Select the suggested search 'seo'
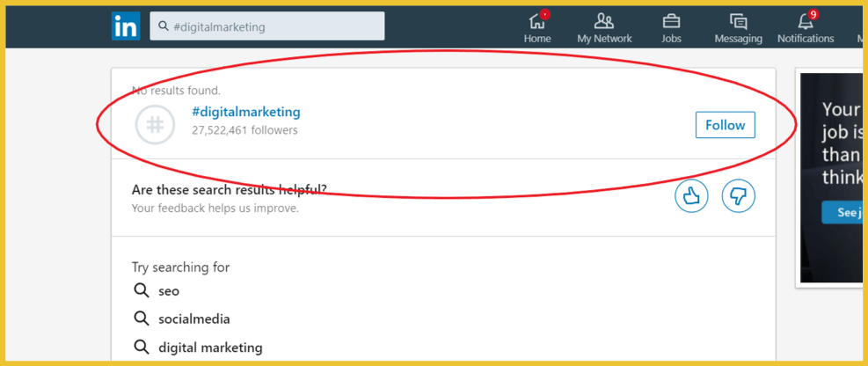 pos(169,290)
